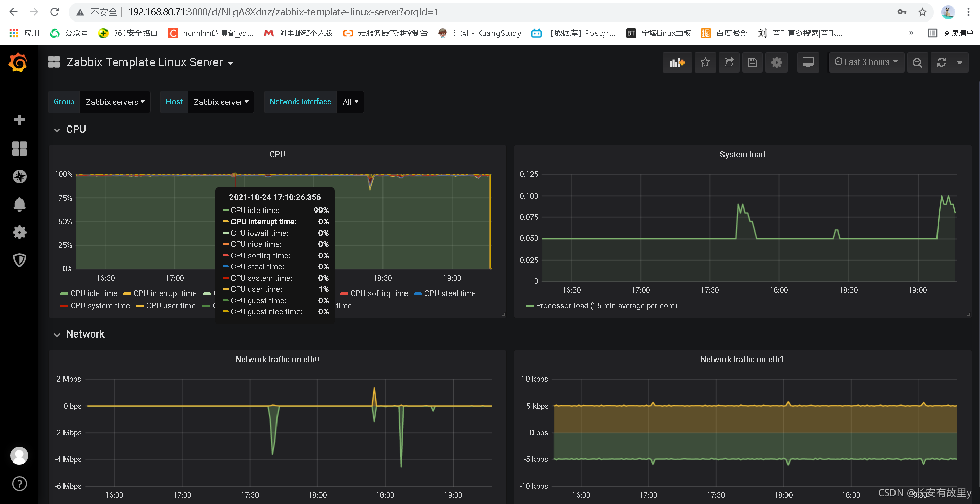Refresh the dashboard
The image size is (980, 504).
tap(941, 62)
